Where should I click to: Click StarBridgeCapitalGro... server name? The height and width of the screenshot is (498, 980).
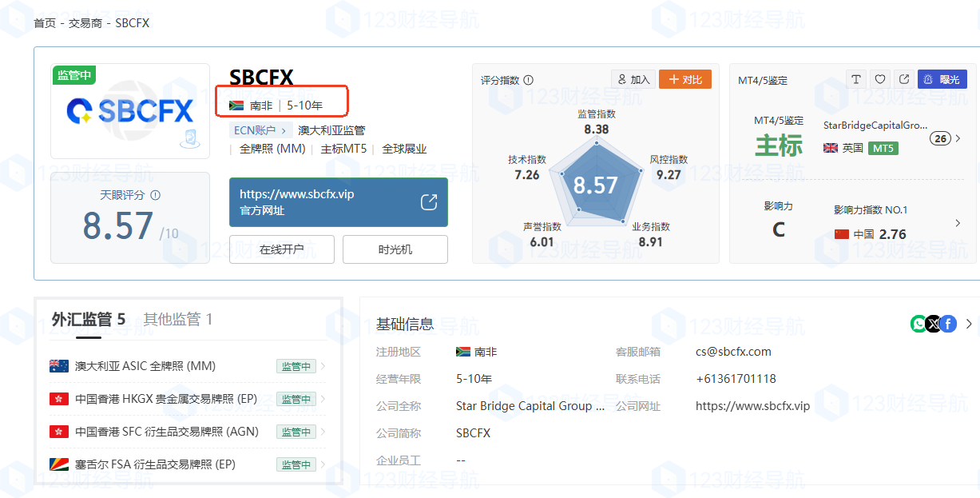click(x=875, y=125)
